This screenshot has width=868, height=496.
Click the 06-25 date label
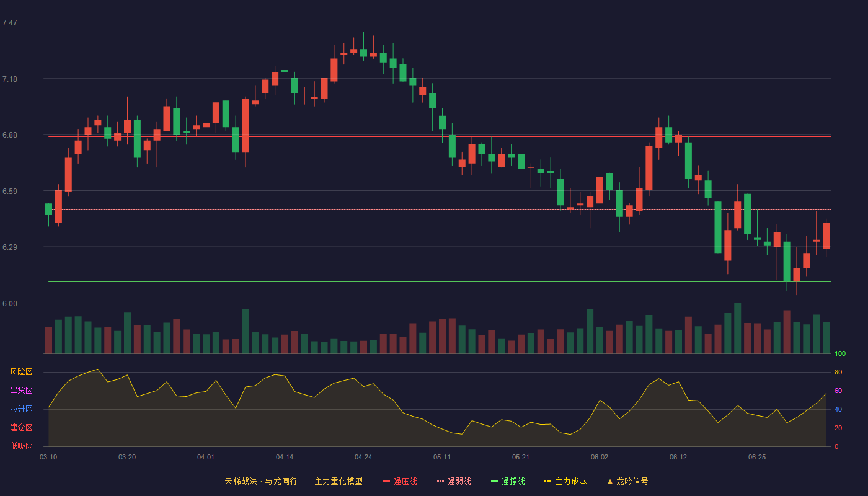[x=757, y=457]
